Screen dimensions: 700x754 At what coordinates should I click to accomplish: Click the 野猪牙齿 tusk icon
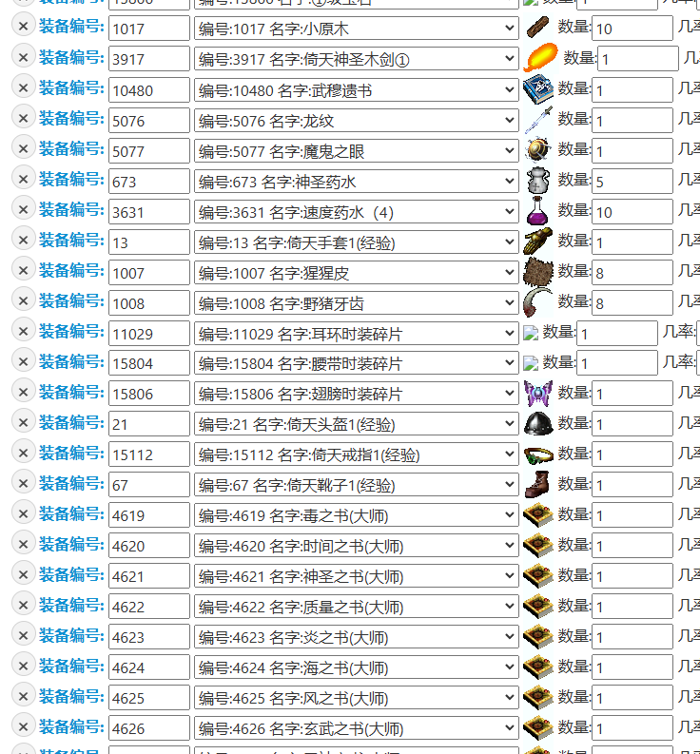point(538,302)
